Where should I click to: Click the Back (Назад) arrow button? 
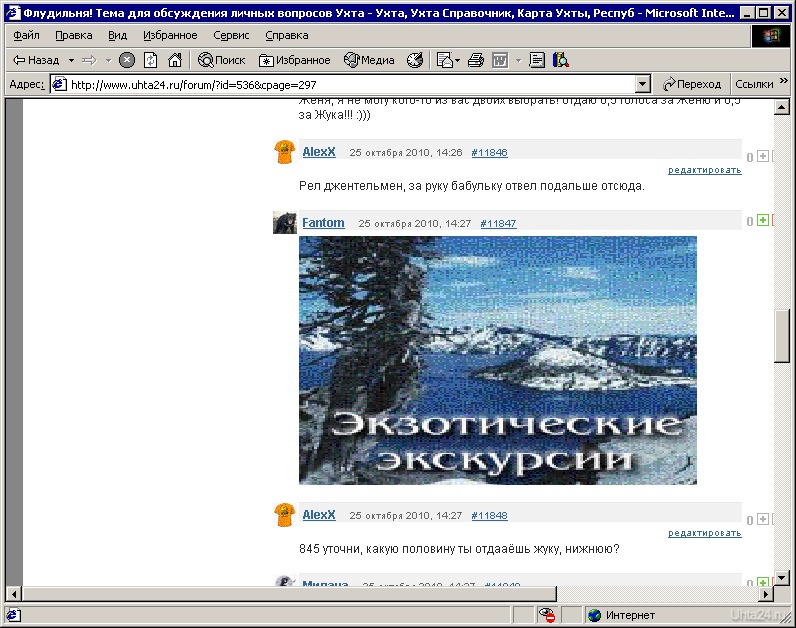pyautogui.click(x=36, y=60)
